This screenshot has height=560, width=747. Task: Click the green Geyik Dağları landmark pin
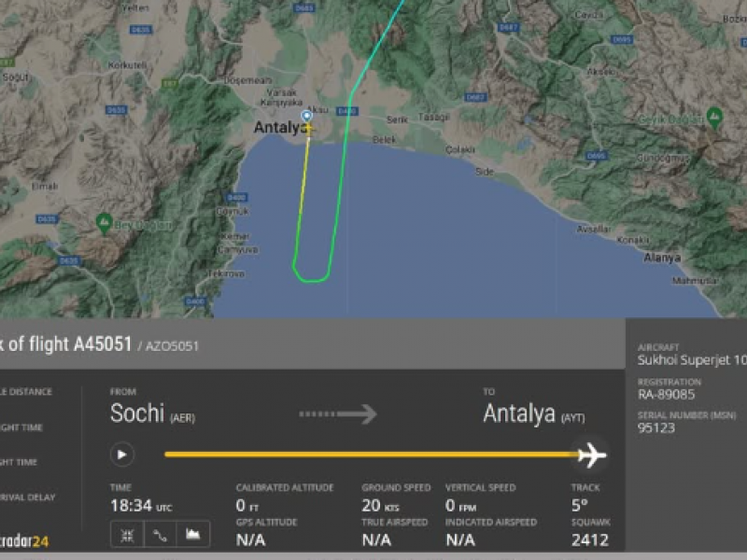point(714,118)
